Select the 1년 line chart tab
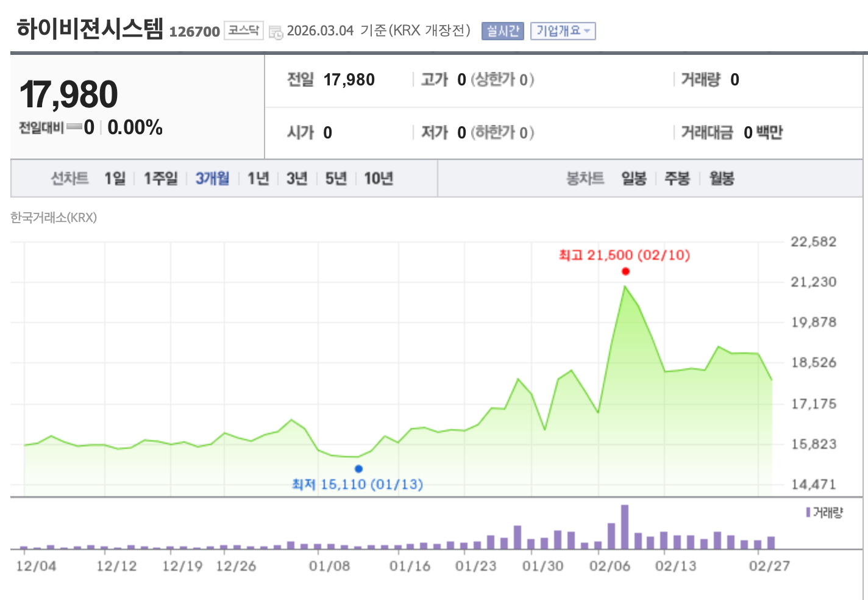The image size is (868, 600). [x=258, y=179]
